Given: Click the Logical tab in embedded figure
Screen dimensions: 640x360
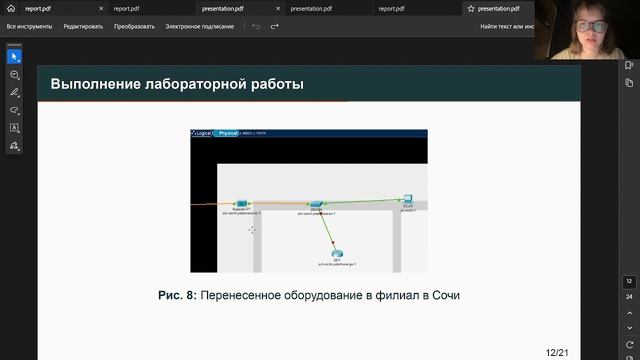Looking at the screenshot, I should click(202, 133).
